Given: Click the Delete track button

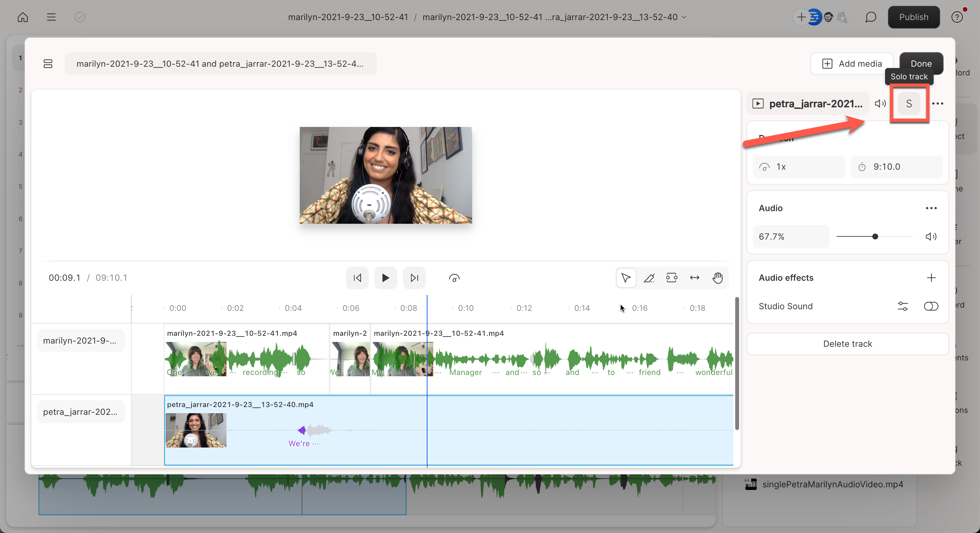Looking at the screenshot, I should [x=847, y=344].
